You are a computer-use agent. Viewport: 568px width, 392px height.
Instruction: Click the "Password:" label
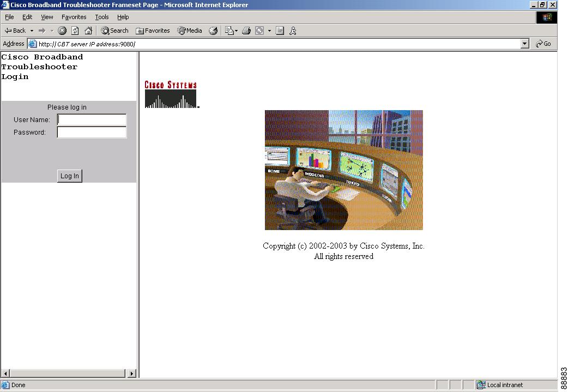[x=29, y=132]
